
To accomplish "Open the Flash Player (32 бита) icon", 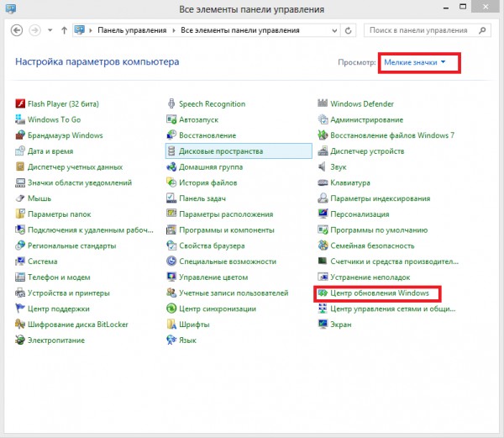I will pos(20,104).
